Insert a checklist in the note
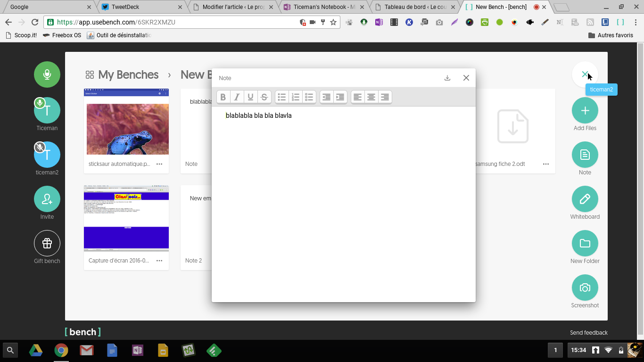 [x=309, y=97]
